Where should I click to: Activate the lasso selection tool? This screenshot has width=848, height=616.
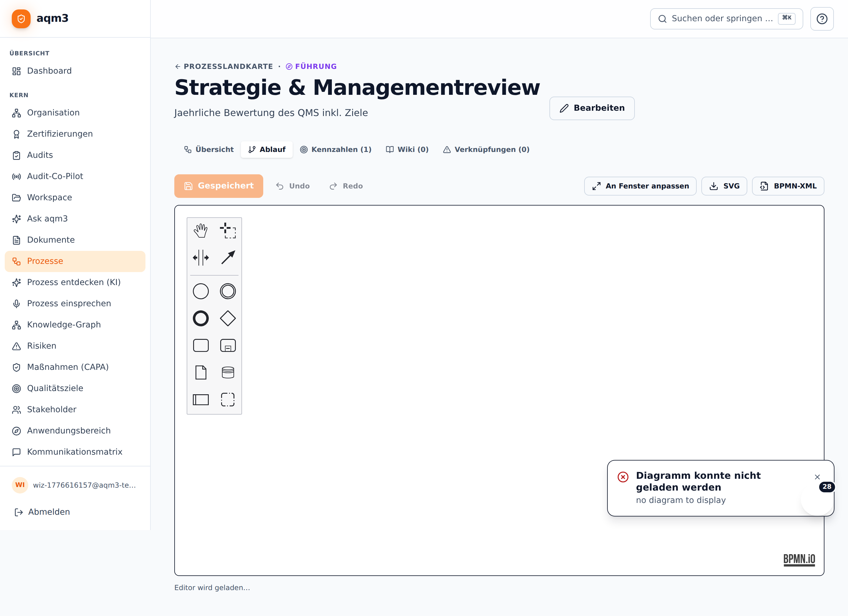pyautogui.click(x=228, y=230)
